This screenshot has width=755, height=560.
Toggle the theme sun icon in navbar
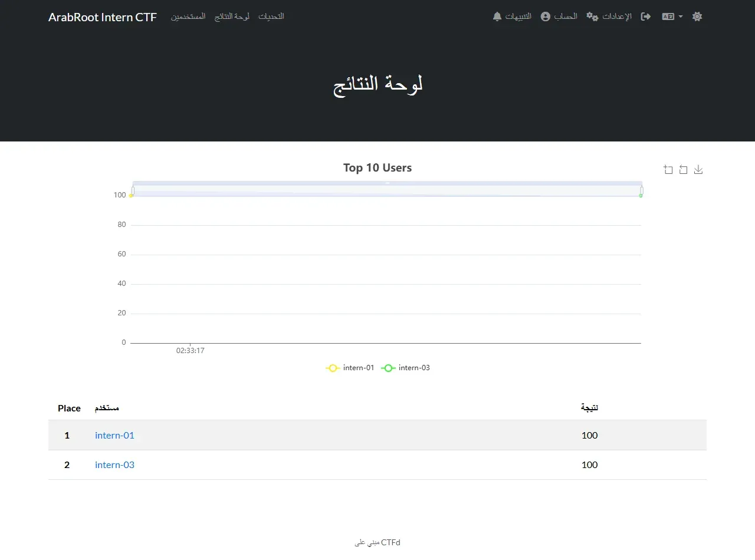coord(697,17)
